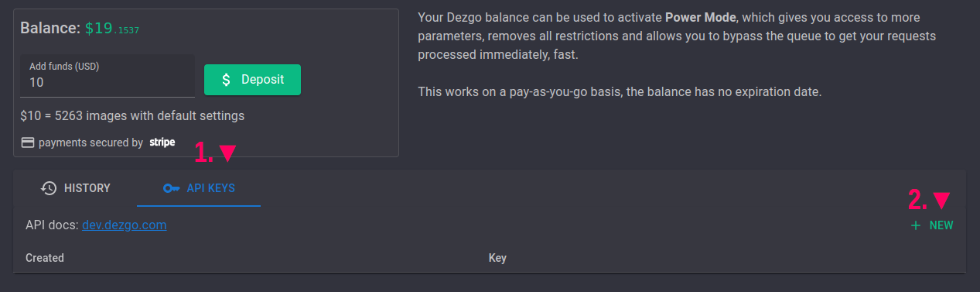The height and width of the screenshot is (292, 980).
Task: Click the bold Power Mode text
Action: 701,17
